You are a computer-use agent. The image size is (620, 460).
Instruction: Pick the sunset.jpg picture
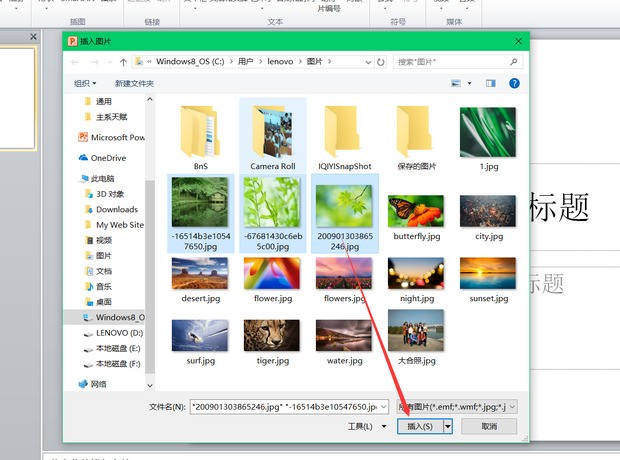[488, 278]
